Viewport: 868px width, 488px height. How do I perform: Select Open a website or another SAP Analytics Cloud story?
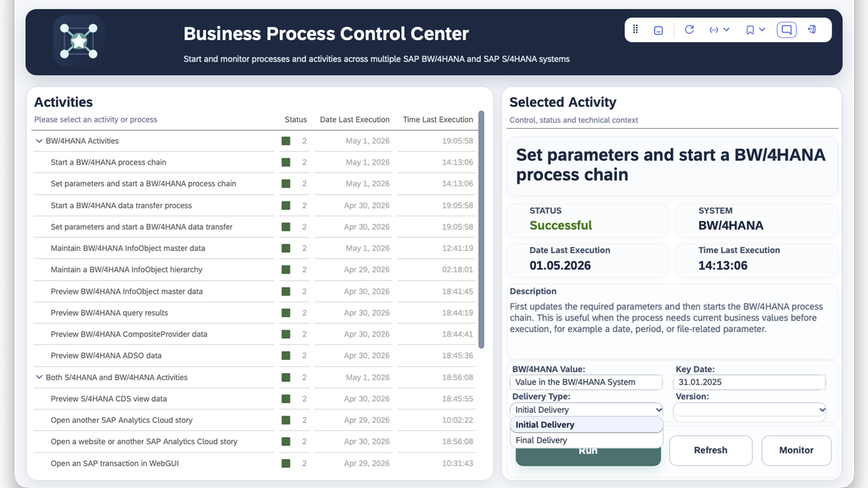tap(144, 442)
